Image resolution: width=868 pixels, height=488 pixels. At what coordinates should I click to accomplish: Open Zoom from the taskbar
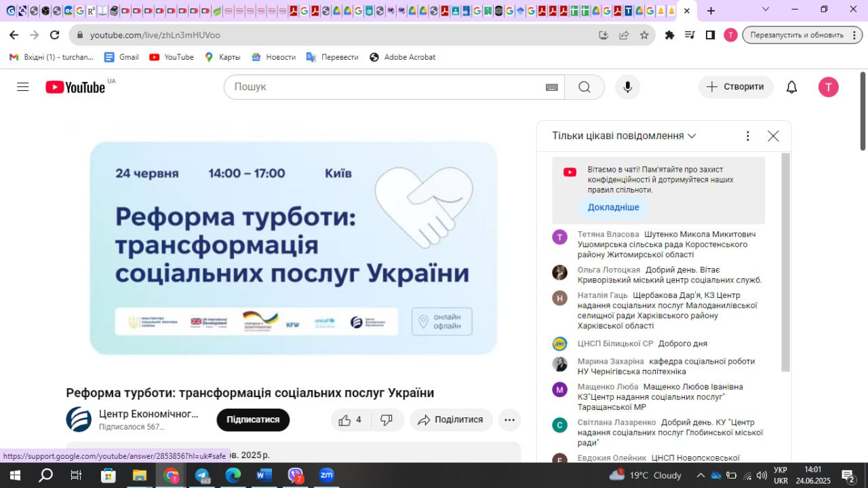[x=327, y=475]
